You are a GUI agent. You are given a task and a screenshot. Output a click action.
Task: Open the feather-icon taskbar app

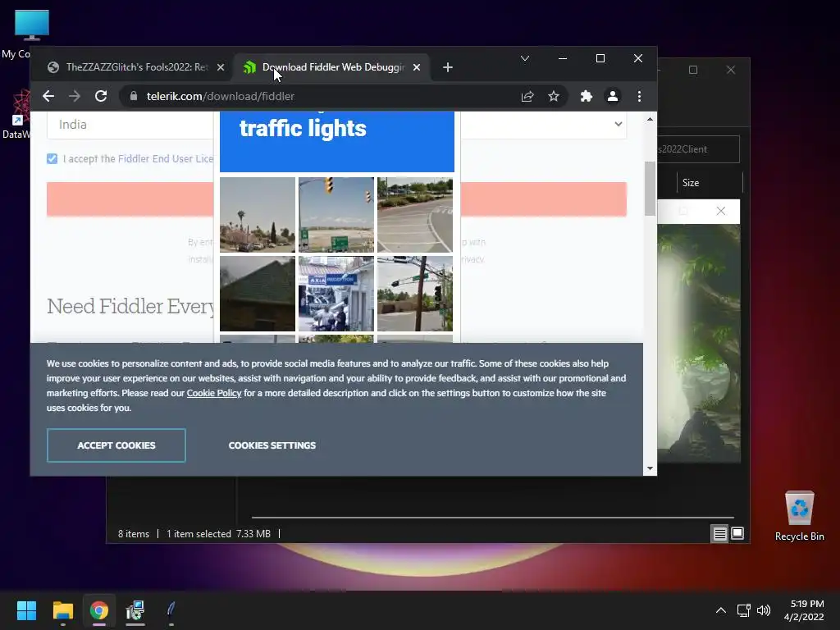click(171, 610)
